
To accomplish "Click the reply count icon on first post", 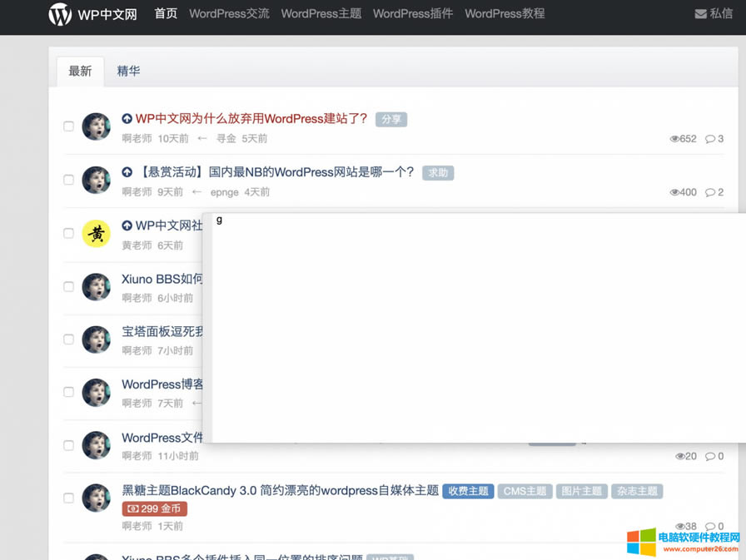I will [709, 139].
